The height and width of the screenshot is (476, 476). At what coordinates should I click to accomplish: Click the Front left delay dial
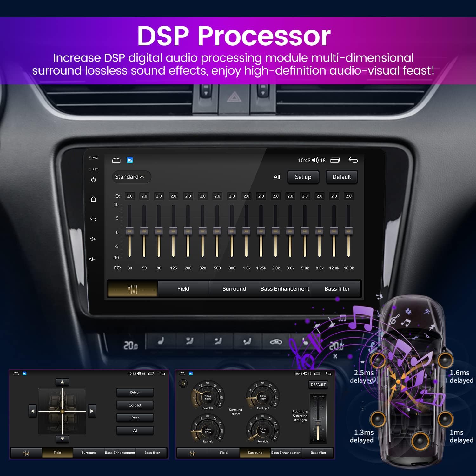click(x=207, y=396)
